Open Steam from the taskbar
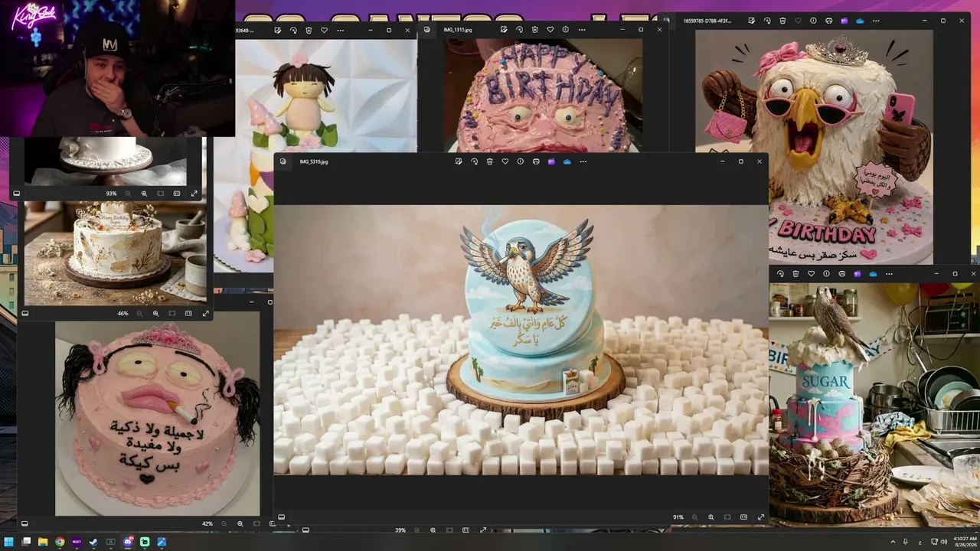Screen dimensions: 980x551 93,542
